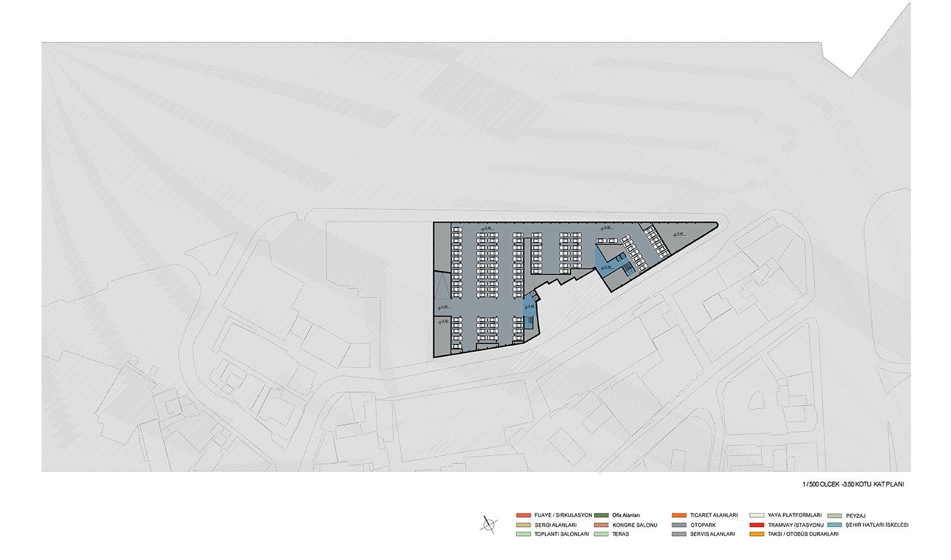Click the -3.50 level marker in the triangular east tip
Viewport: 951px width, 560px height.
tap(679, 234)
